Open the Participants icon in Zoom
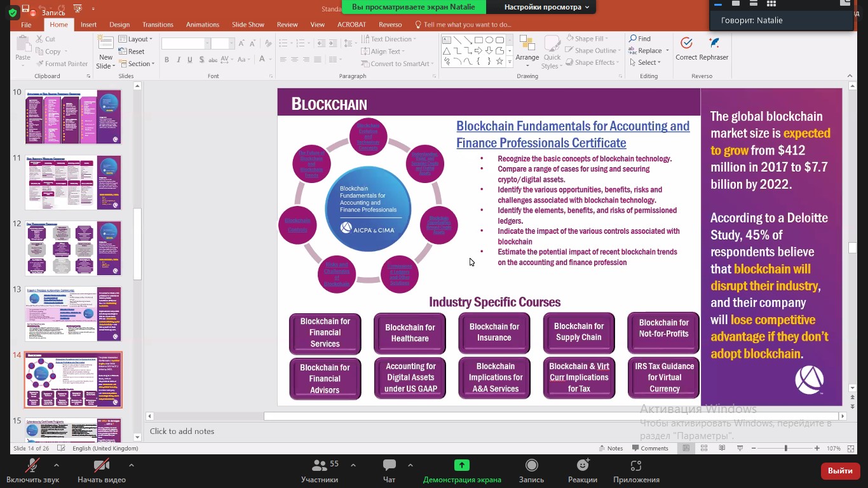The height and width of the screenshot is (488, 868). coord(320,466)
